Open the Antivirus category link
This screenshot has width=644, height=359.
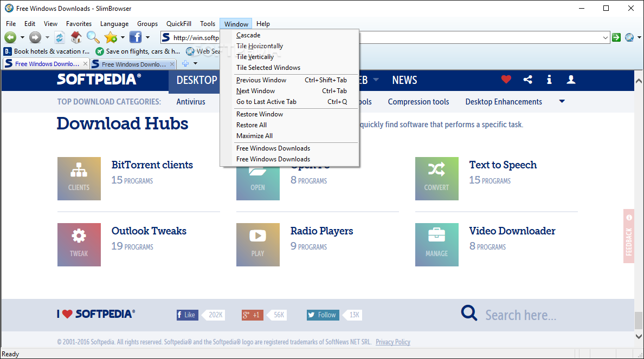pyautogui.click(x=191, y=102)
